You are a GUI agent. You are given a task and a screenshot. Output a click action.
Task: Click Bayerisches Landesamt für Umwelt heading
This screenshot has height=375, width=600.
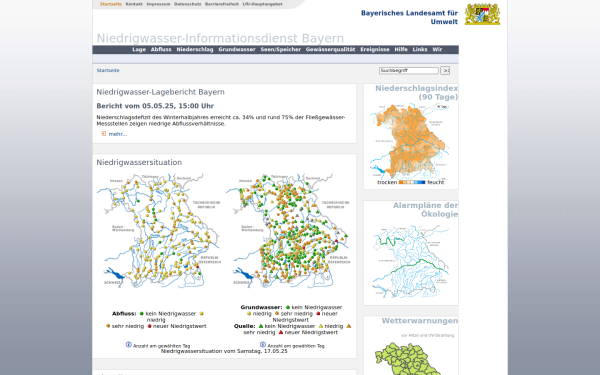point(409,17)
